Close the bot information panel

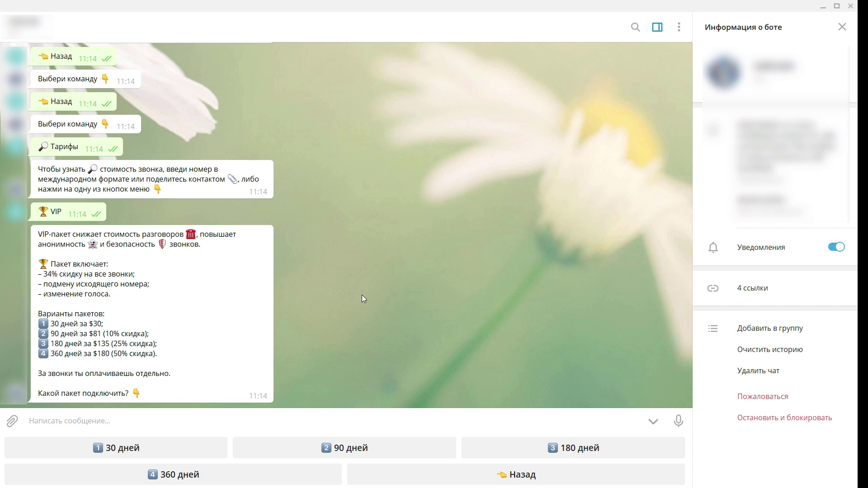coord(842,27)
